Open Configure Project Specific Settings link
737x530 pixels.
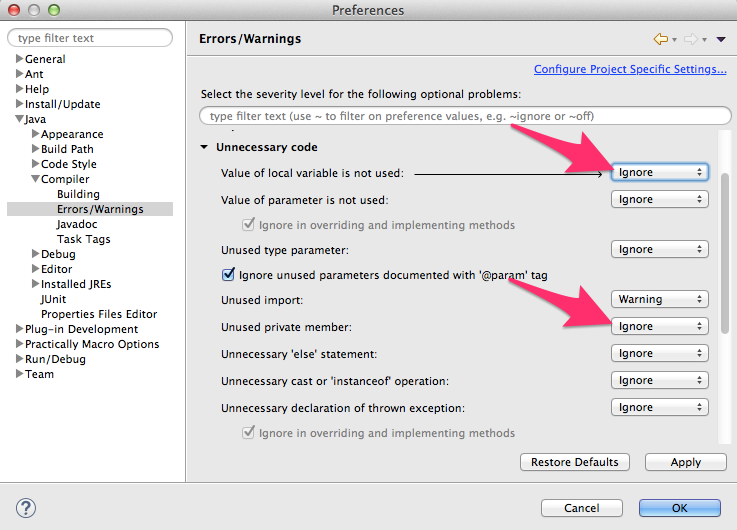tap(630, 69)
